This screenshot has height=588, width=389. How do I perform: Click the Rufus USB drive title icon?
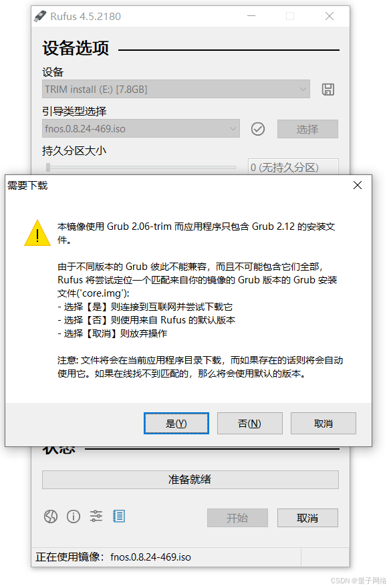point(39,17)
